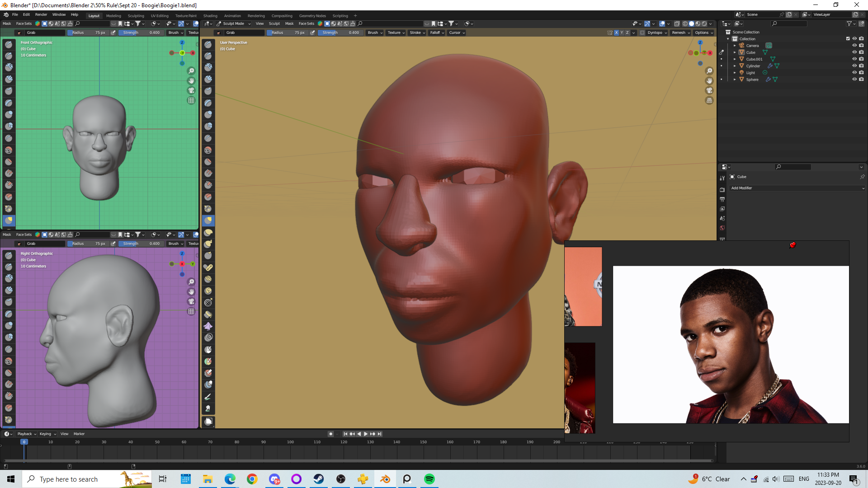Click Face Sets in main viewport header
Screen dimensions: 868x488
(306, 23)
